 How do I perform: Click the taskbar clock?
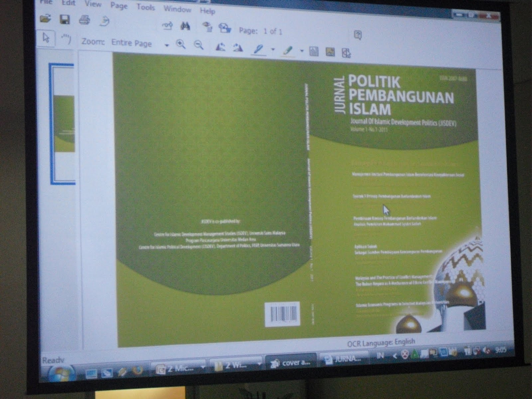pyautogui.click(x=500, y=350)
